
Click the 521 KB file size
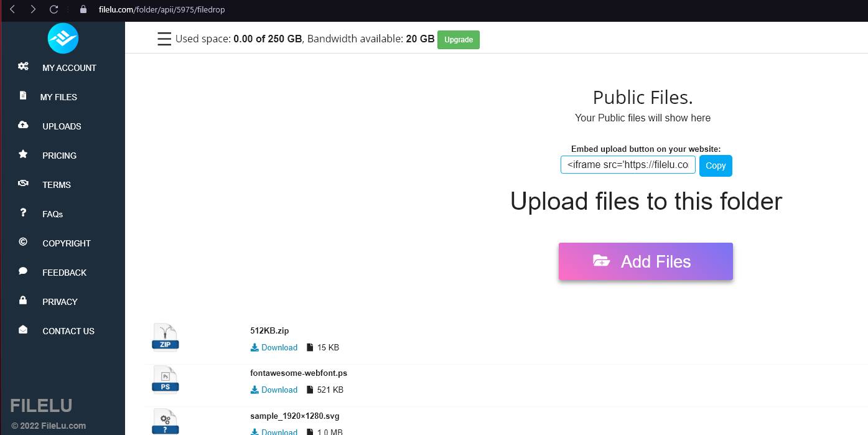pos(330,390)
